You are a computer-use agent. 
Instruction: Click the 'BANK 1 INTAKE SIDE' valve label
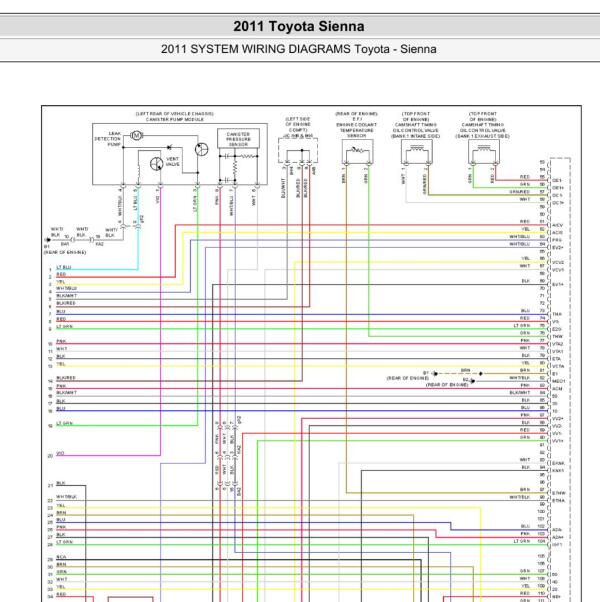coord(415,136)
